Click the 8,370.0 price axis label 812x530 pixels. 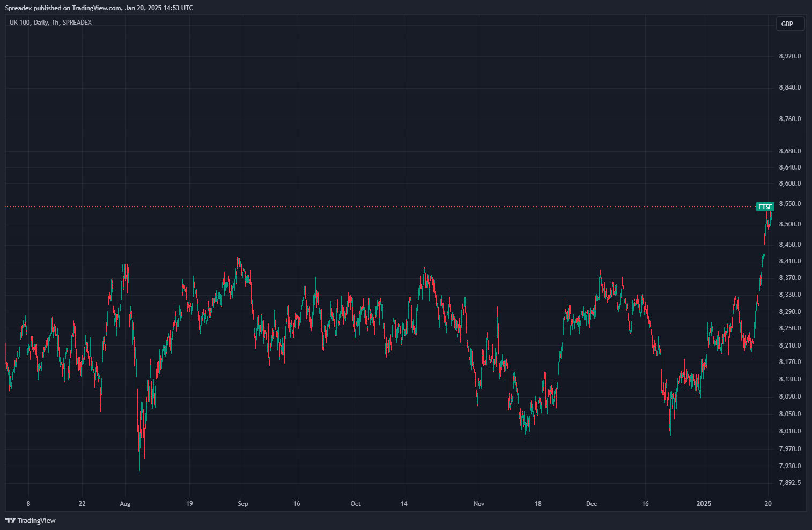(x=790, y=278)
